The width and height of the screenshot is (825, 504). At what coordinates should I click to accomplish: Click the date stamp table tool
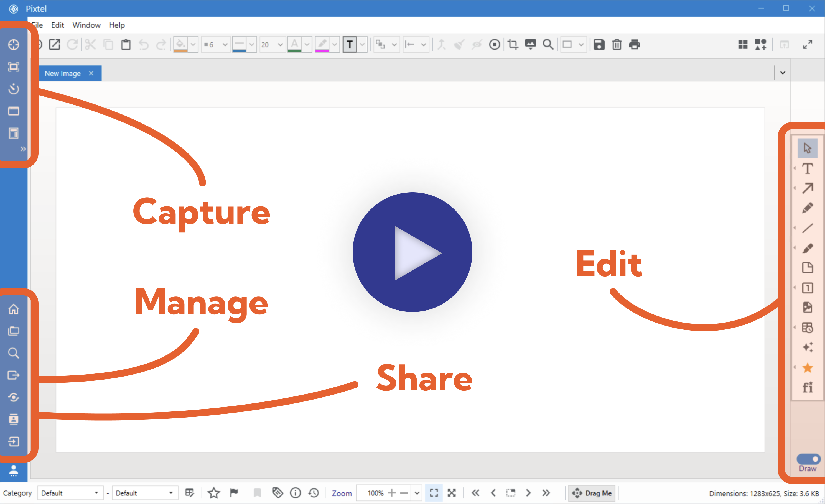pos(807,328)
